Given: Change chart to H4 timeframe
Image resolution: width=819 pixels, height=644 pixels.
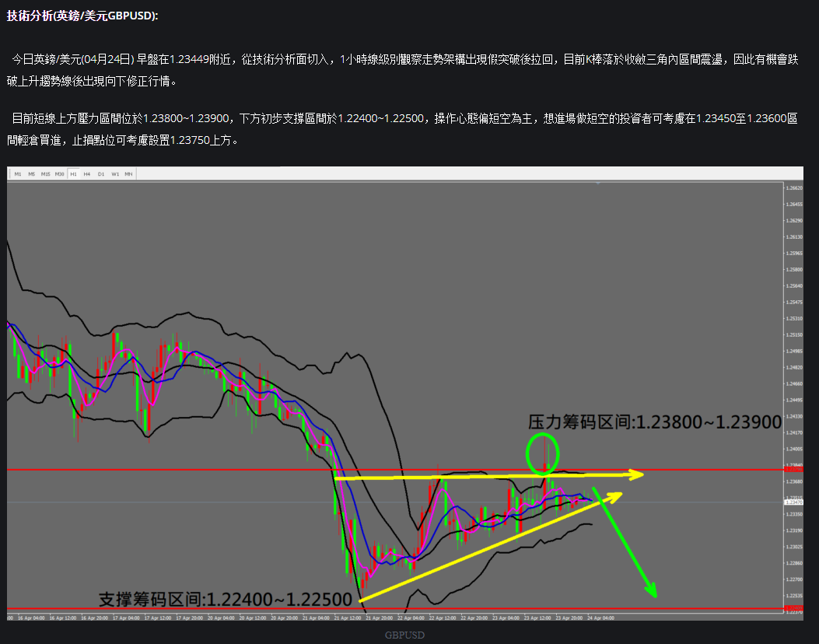Looking at the screenshot, I should tap(87, 174).
